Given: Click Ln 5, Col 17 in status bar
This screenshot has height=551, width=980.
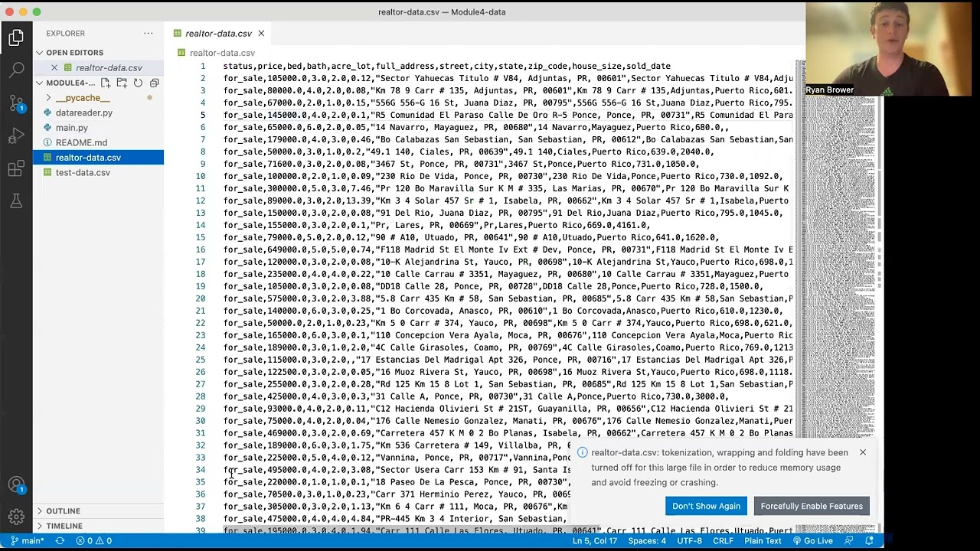Looking at the screenshot, I should 595,541.
